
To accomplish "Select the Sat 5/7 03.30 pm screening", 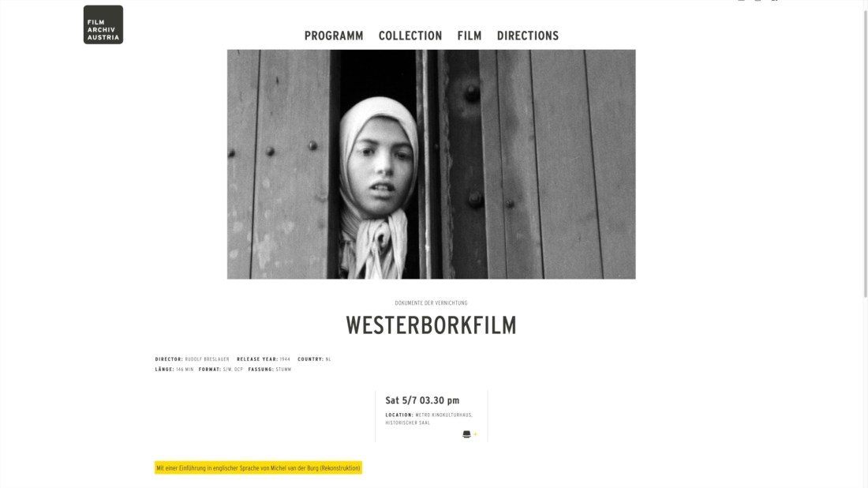I will (x=422, y=400).
